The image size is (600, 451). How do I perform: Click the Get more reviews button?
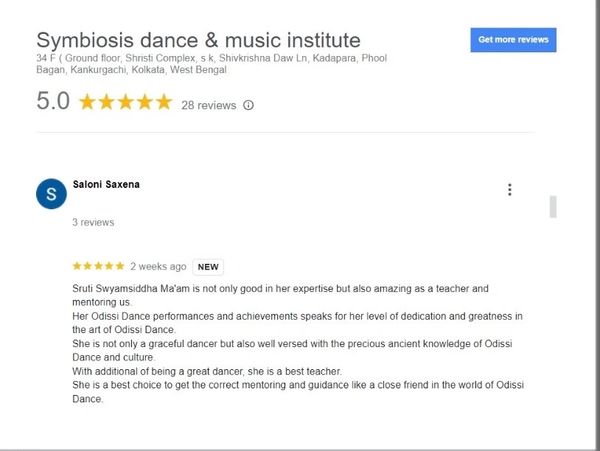click(513, 39)
